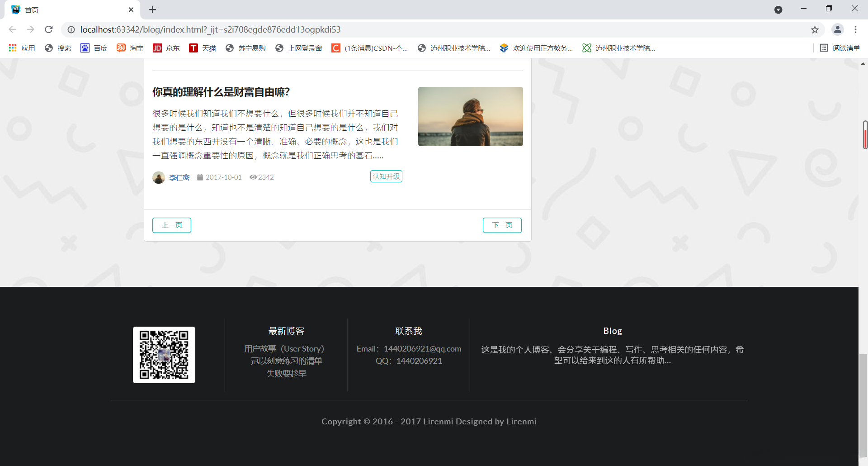The height and width of the screenshot is (466, 868).
Task: Bookmark this page with the star
Action: click(815, 29)
